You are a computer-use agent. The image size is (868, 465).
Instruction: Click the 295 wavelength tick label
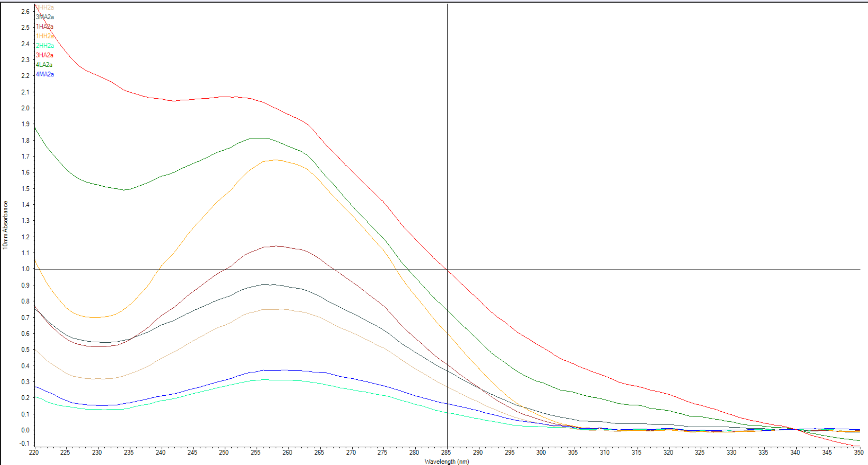click(x=510, y=452)
